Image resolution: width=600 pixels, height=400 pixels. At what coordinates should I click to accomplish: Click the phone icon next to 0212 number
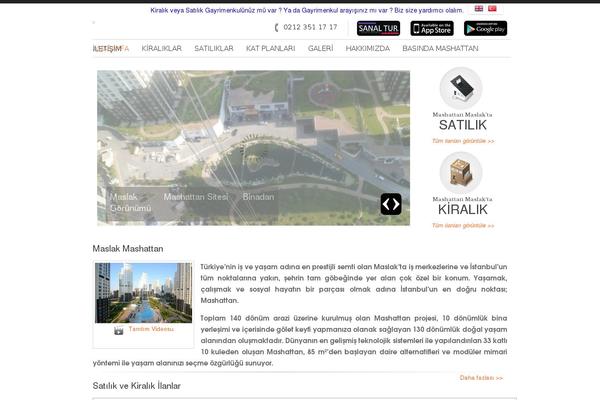tap(277, 28)
